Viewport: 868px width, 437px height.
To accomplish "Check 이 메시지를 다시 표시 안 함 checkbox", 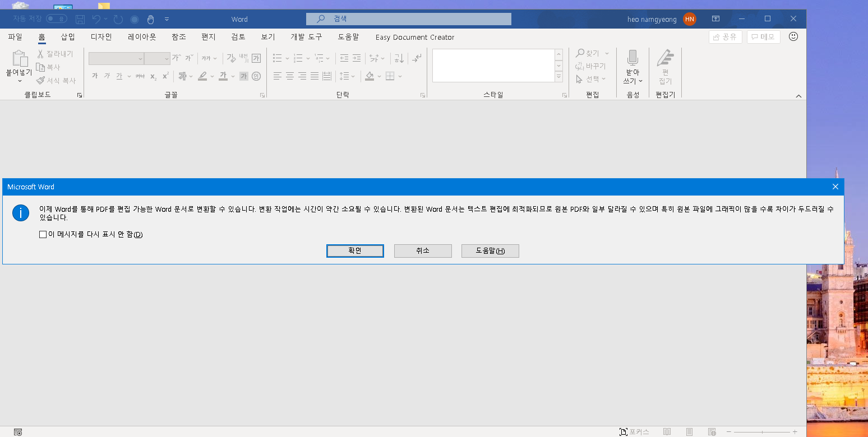I will (x=43, y=234).
